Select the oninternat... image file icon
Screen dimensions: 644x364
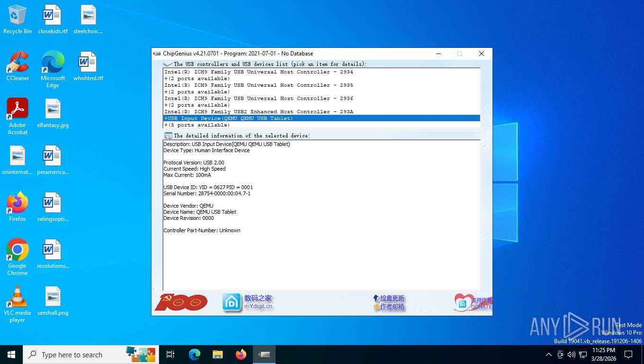tap(18, 160)
